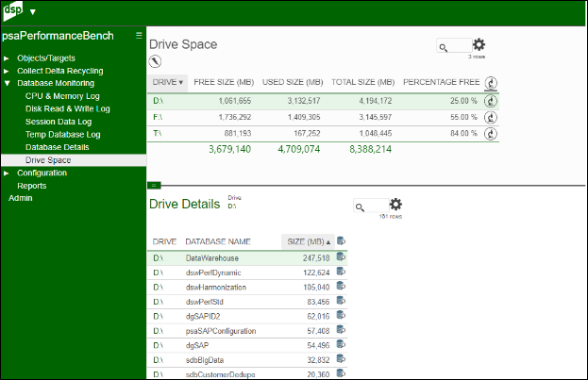Viewport: 588px width, 380px height.
Task: Sort by SIZE (MB) column header
Action: point(308,241)
